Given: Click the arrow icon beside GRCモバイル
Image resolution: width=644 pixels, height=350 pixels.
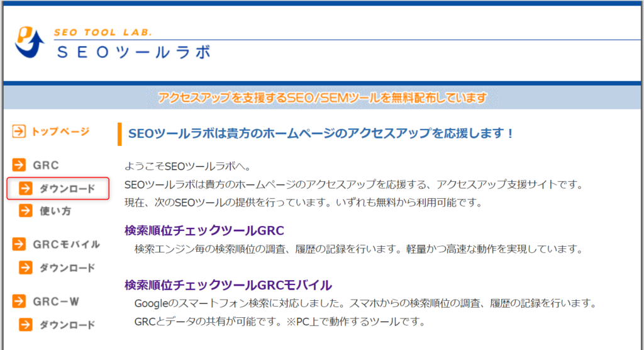Looking at the screenshot, I should pyautogui.click(x=19, y=244).
